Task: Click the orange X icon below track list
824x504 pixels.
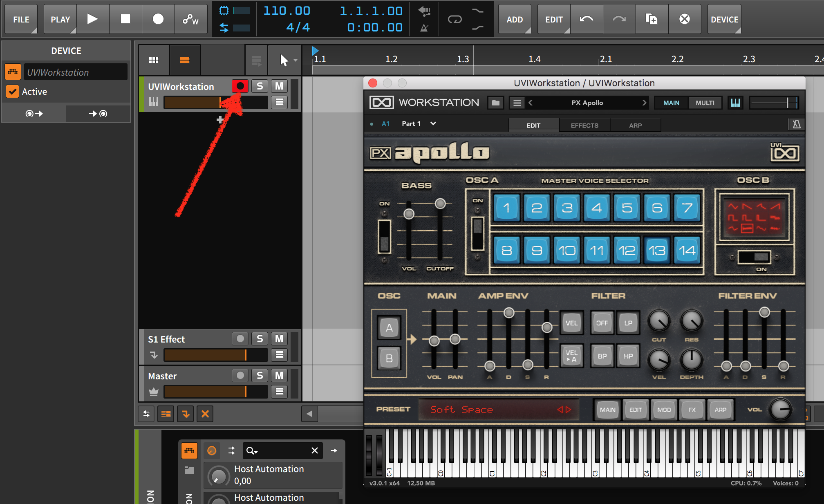Action: 205,414
